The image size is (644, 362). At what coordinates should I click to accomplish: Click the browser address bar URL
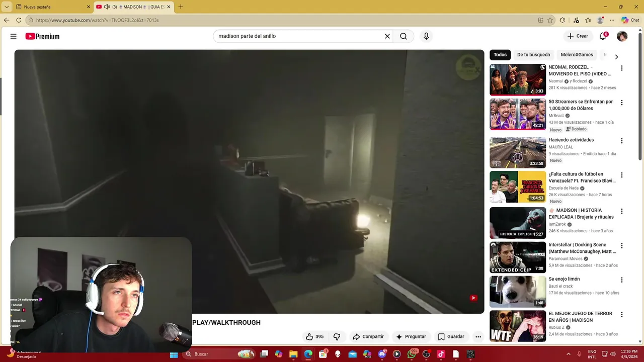click(x=97, y=20)
